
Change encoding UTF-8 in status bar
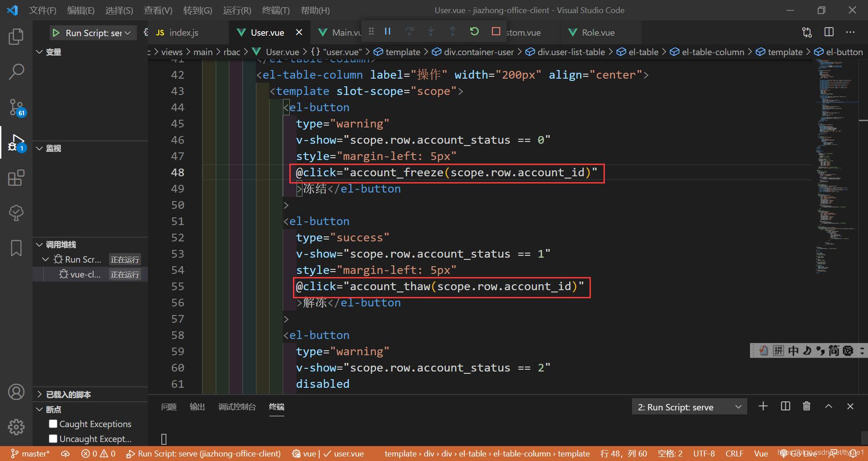click(704, 453)
